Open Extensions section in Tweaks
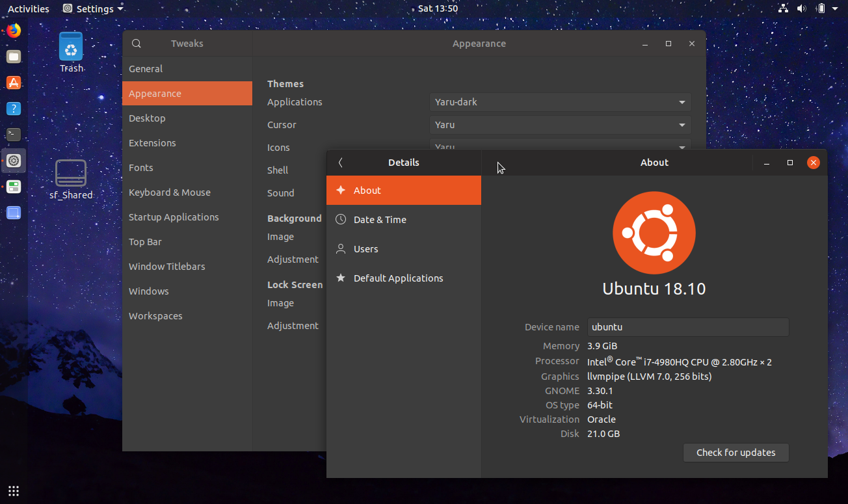This screenshot has height=504, width=848. [x=187, y=143]
